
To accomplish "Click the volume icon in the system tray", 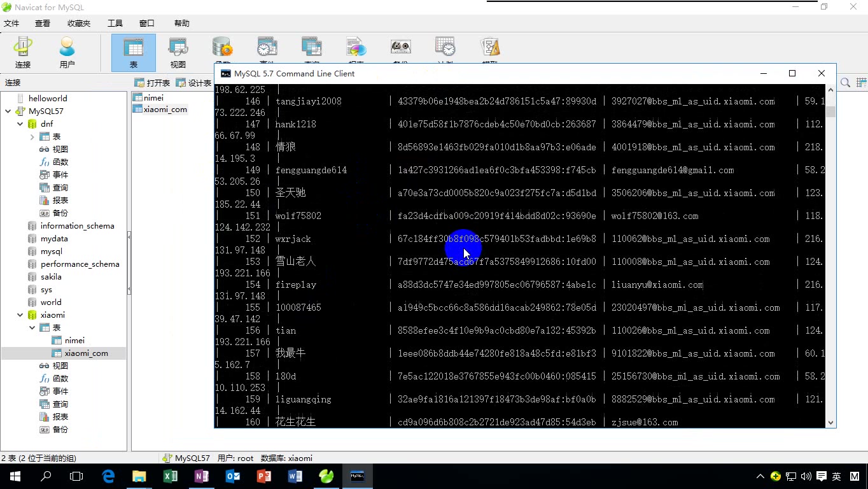I will point(806,476).
